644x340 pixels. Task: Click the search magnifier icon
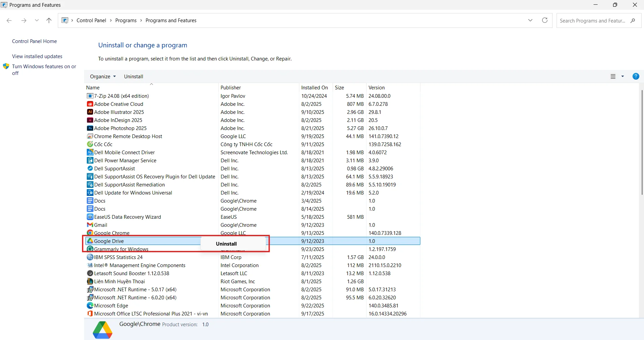[634, 20]
